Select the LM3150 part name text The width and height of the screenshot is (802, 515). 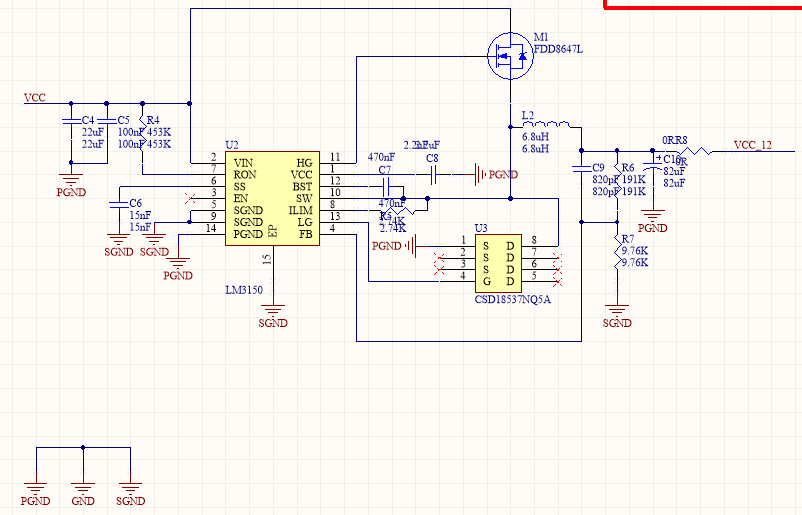point(244,290)
